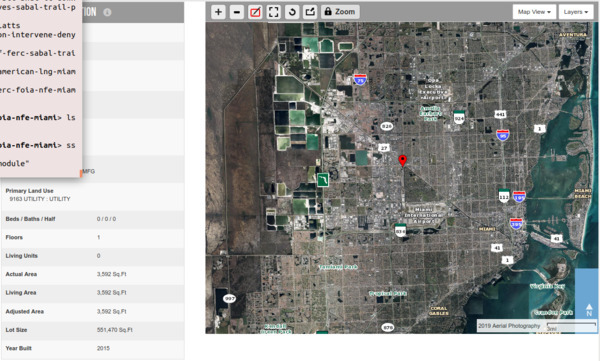Click the Coral Gables label on map

click(439, 311)
